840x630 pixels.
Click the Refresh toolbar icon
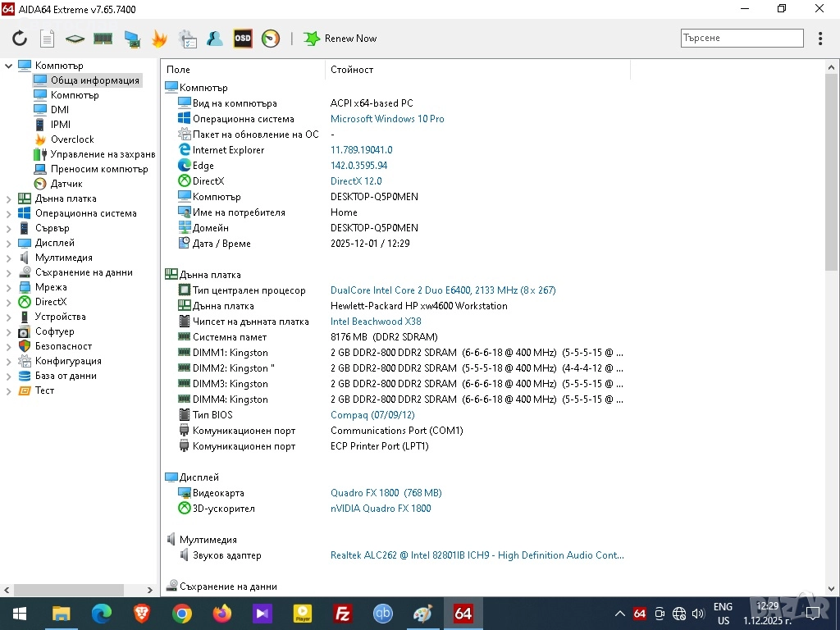point(20,39)
